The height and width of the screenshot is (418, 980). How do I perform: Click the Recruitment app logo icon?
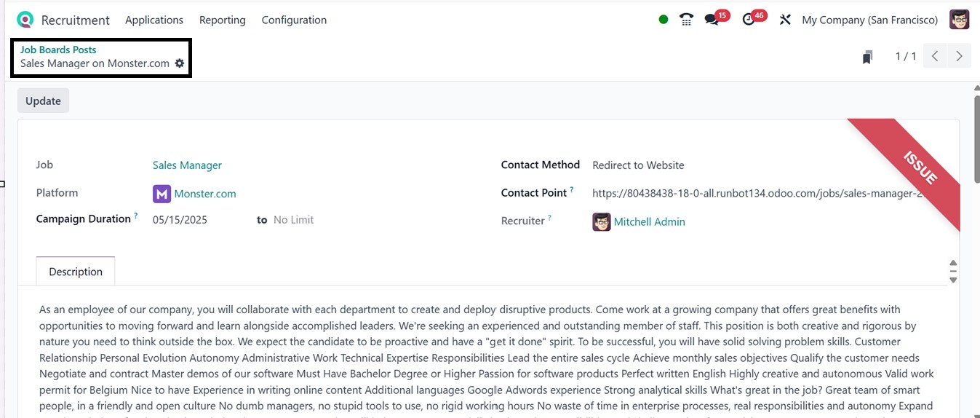(x=25, y=20)
